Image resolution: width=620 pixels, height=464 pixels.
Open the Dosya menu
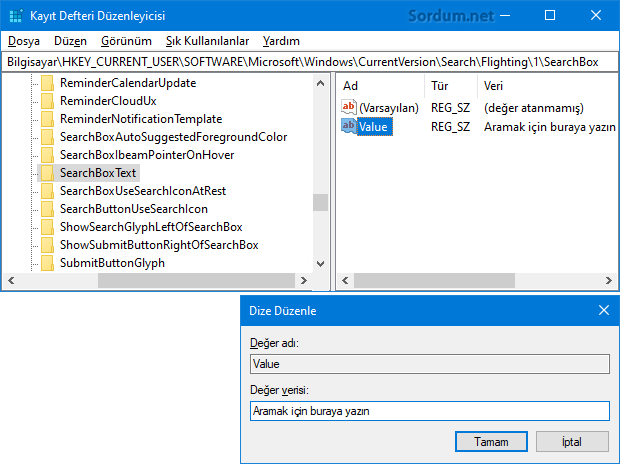click(x=24, y=41)
